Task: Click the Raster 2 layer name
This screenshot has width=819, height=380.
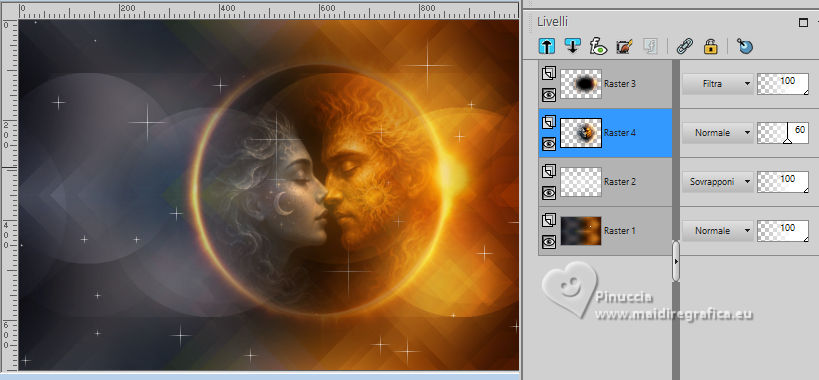Action: (619, 182)
